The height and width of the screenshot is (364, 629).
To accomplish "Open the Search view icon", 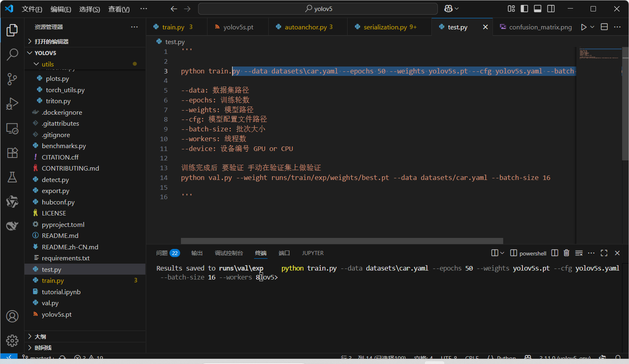I will click(12, 54).
